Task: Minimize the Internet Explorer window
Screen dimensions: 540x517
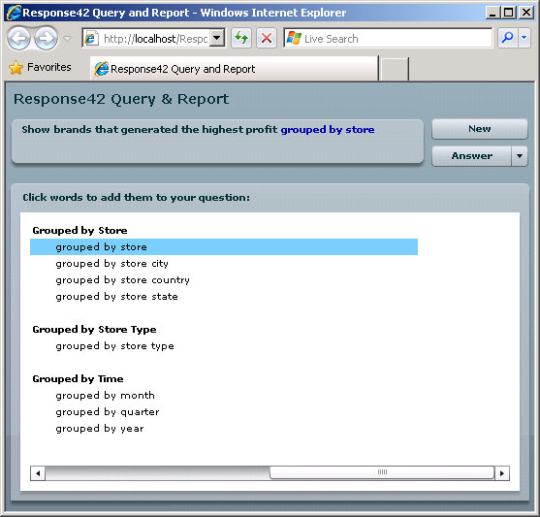Action: click(493, 13)
